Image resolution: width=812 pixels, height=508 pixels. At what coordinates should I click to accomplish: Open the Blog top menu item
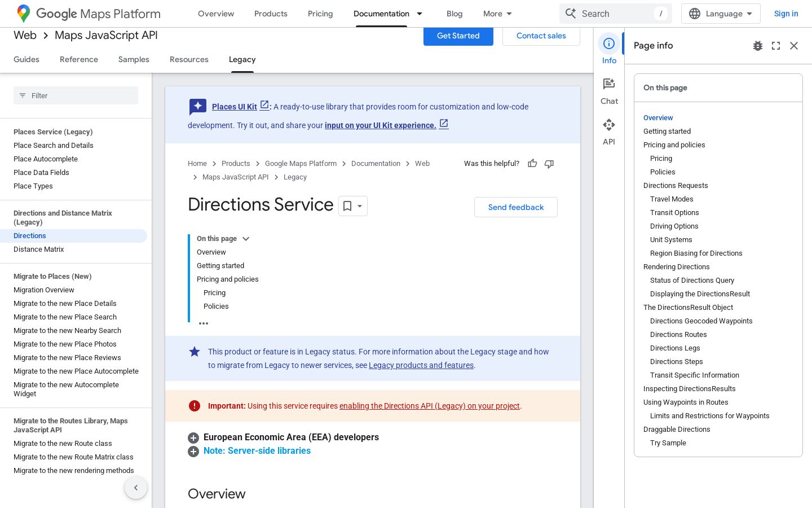[454, 14]
